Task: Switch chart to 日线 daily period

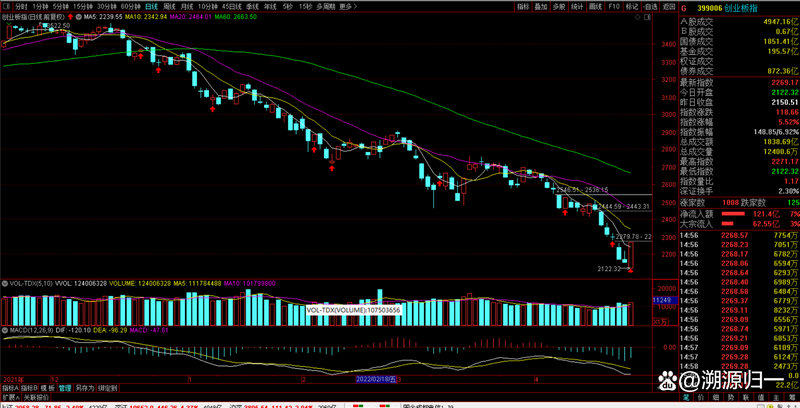Action: coord(149,6)
